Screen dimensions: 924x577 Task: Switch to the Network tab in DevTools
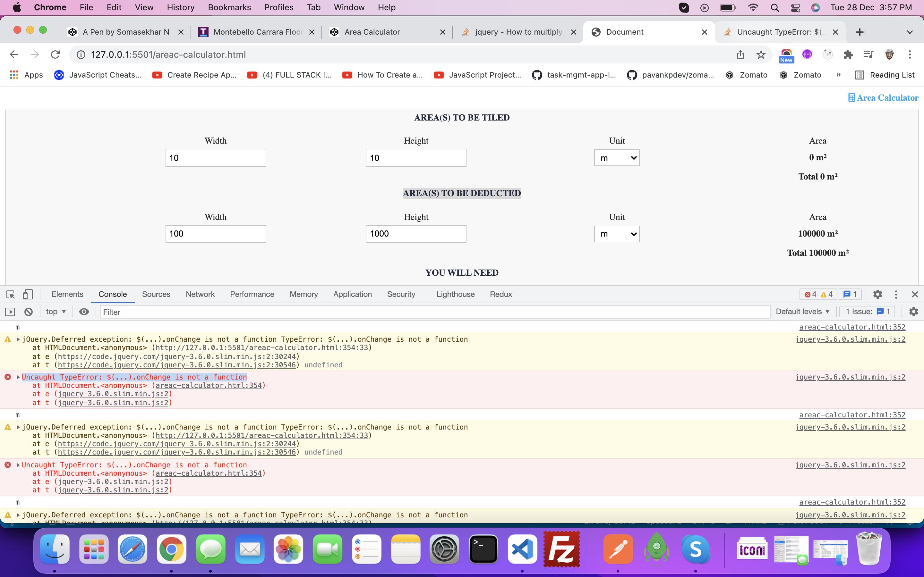coord(200,294)
